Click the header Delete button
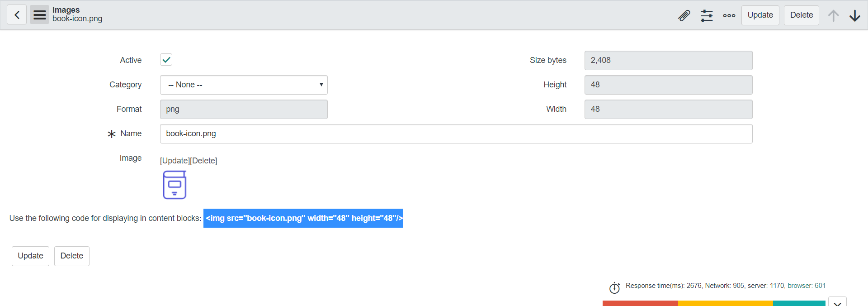868x306 pixels. click(x=801, y=15)
